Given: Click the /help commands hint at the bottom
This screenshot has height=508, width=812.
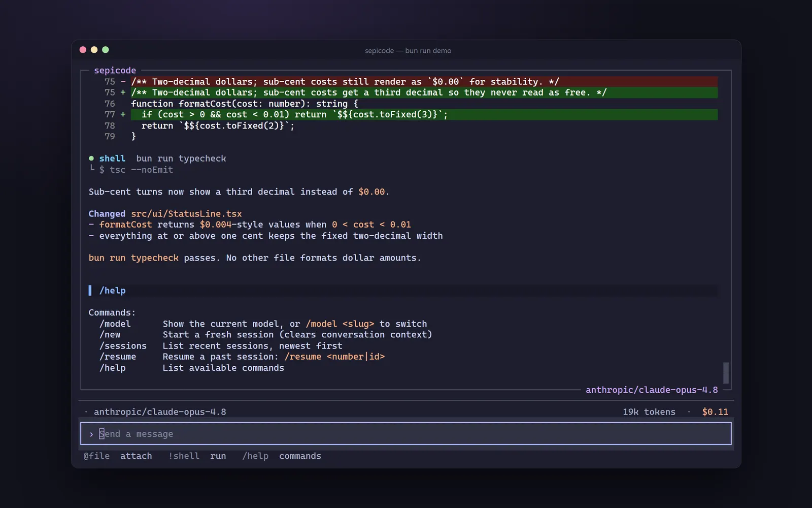Looking at the screenshot, I should tap(282, 456).
